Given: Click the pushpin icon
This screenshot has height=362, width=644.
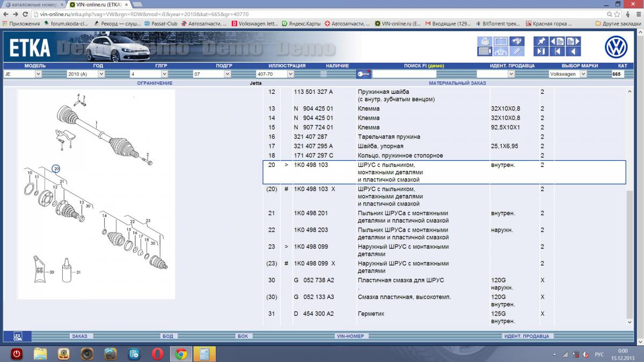Looking at the screenshot, I should [541, 41].
